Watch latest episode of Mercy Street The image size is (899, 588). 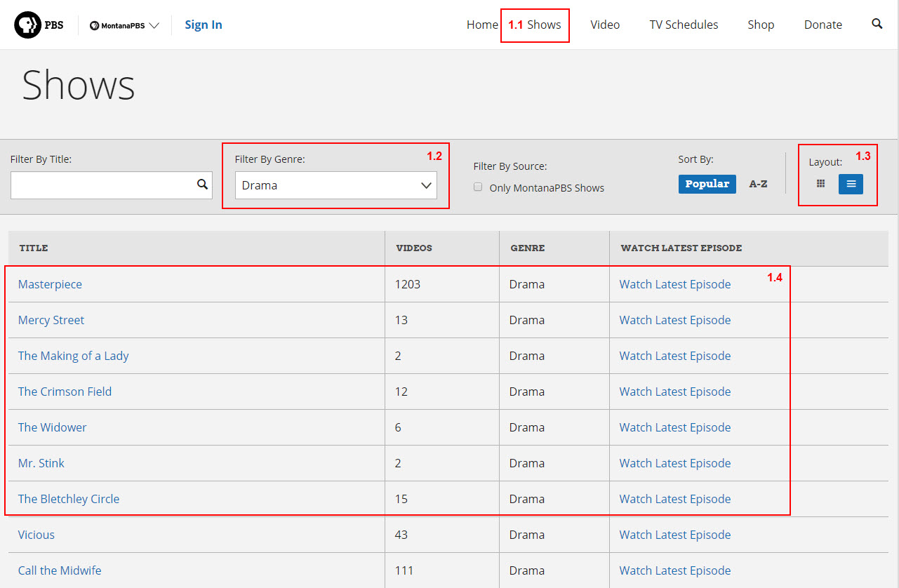click(x=675, y=320)
